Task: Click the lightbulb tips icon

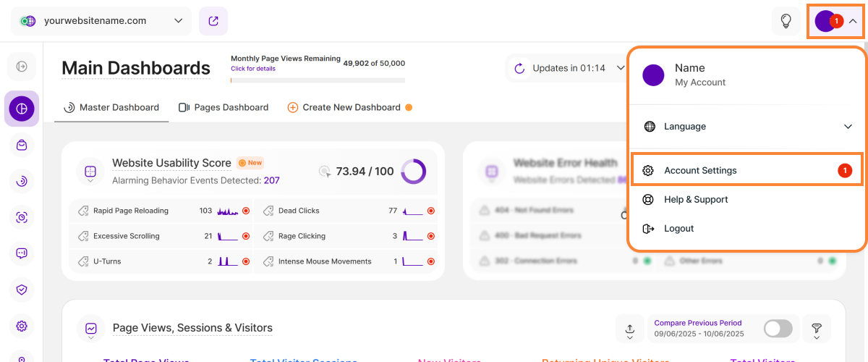Action: click(786, 22)
